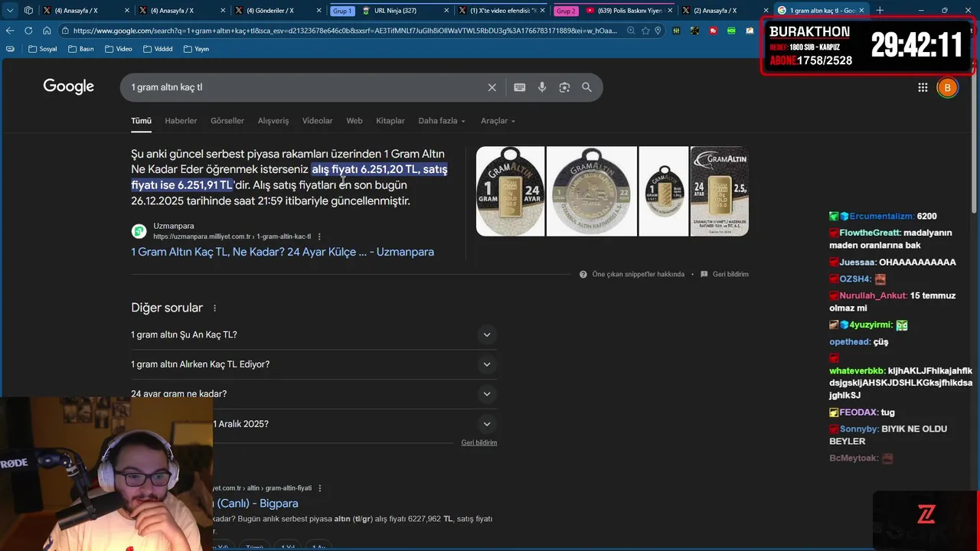Click the browser address bar URL
Screen dimensions: 980x551
[x=345, y=31]
